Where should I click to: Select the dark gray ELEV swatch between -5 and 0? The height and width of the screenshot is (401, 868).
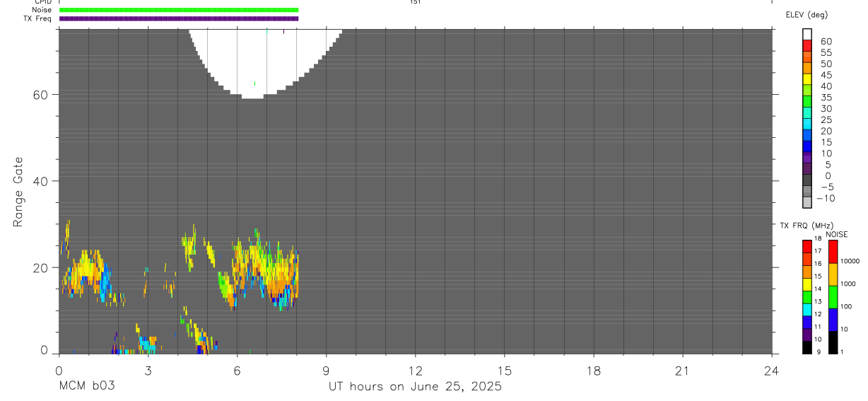pyautogui.click(x=807, y=180)
